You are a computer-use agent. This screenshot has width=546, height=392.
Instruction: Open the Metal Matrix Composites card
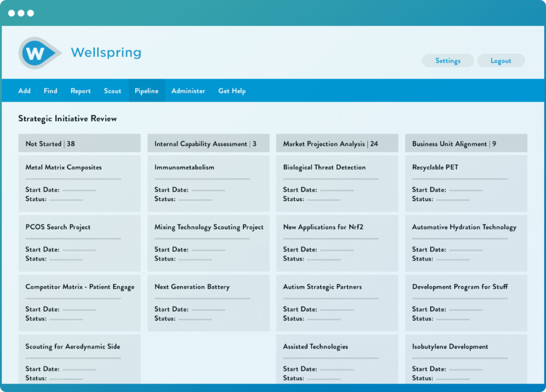(x=79, y=183)
